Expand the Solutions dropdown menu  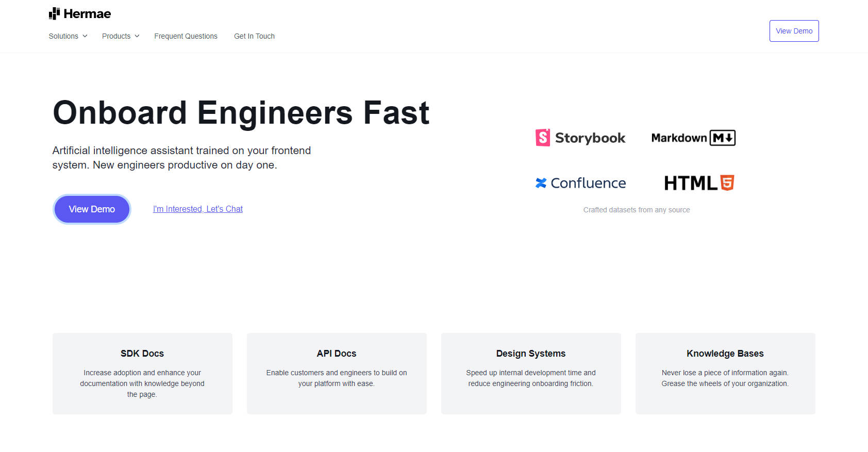(63, 36)
